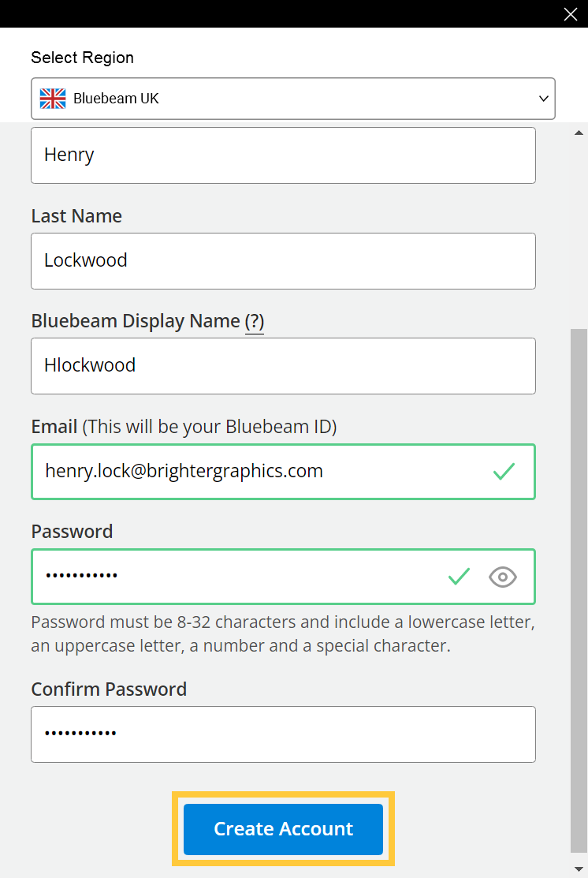The image size is (588, 878).
Task: Click the Hlockwood display name field
Action: [283, 365]
